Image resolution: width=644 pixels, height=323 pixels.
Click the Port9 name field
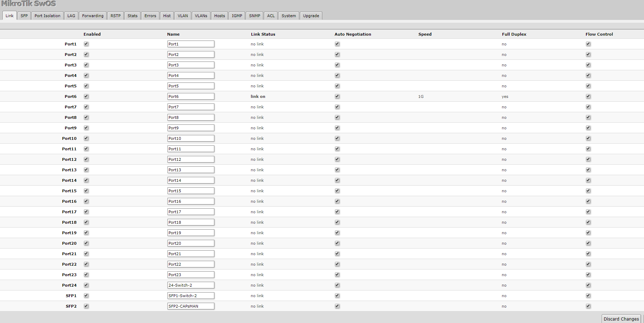(191, 128)
